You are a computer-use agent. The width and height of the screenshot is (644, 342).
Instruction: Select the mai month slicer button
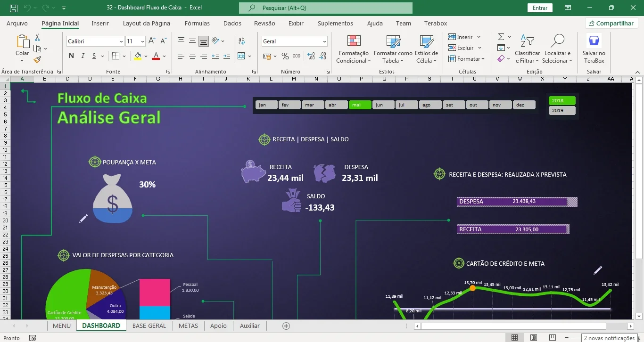(360, 105)
